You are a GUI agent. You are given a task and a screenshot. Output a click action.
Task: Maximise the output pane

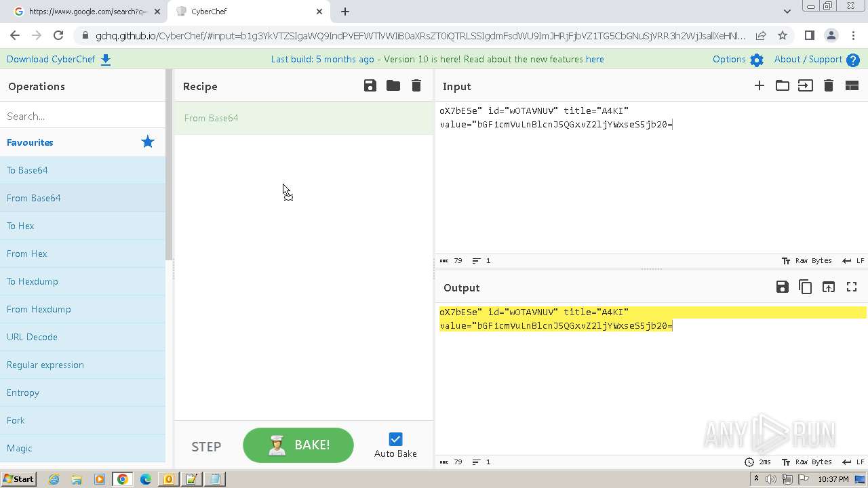852,287
